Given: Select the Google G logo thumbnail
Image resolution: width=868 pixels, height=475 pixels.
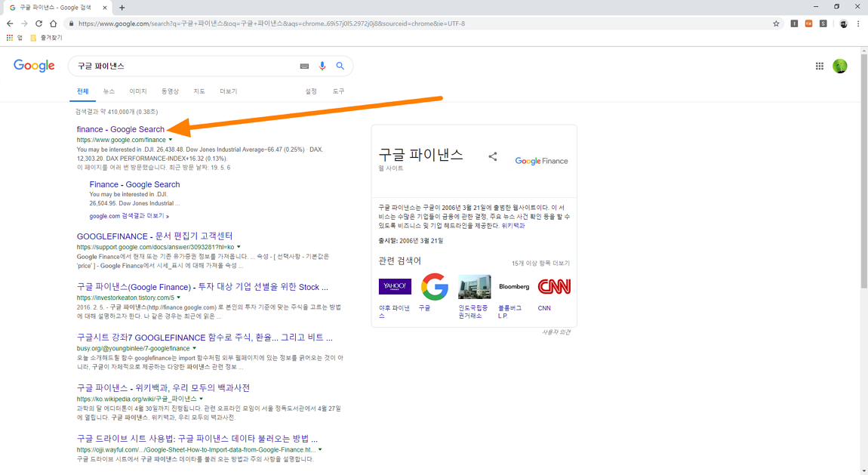Looking at the screenshot, I should (435, 287).
